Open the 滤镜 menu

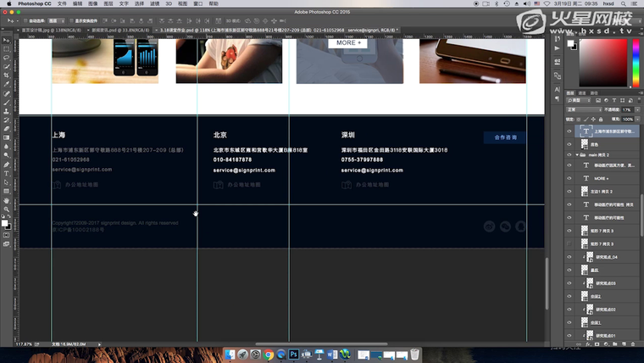(154, 4)
